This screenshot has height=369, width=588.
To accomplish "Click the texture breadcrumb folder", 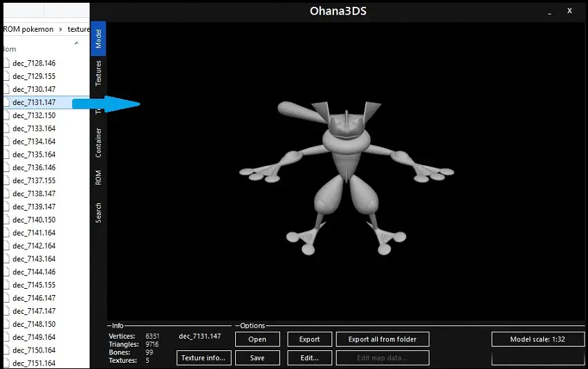I will [x=78, y=29].
